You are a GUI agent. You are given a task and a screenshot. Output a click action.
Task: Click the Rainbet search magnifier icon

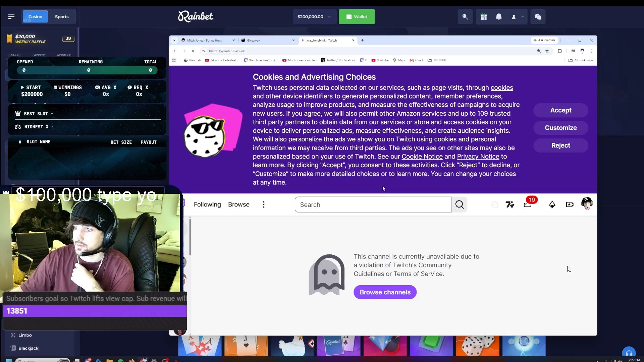(x=465, y=16)
